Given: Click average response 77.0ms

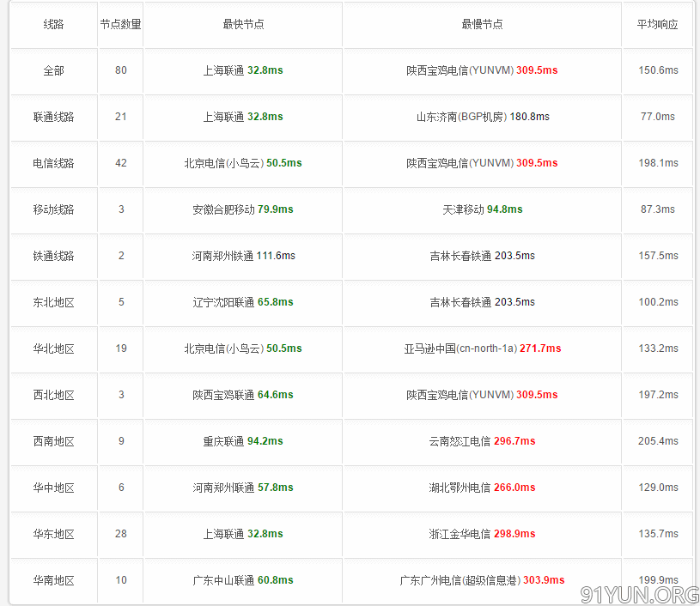Looking at the screenshot, I should [x=658, y=117].
